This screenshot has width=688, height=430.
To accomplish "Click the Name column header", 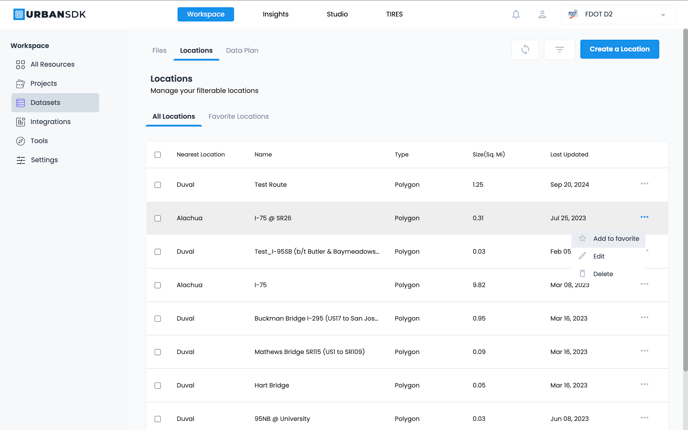I will (x=263, y=155).
